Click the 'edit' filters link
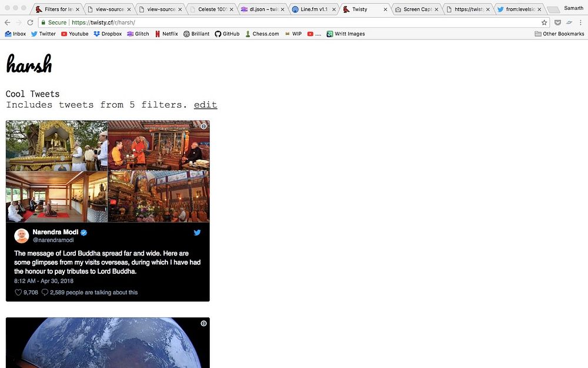Screen dimensions: 588x368 205,105
